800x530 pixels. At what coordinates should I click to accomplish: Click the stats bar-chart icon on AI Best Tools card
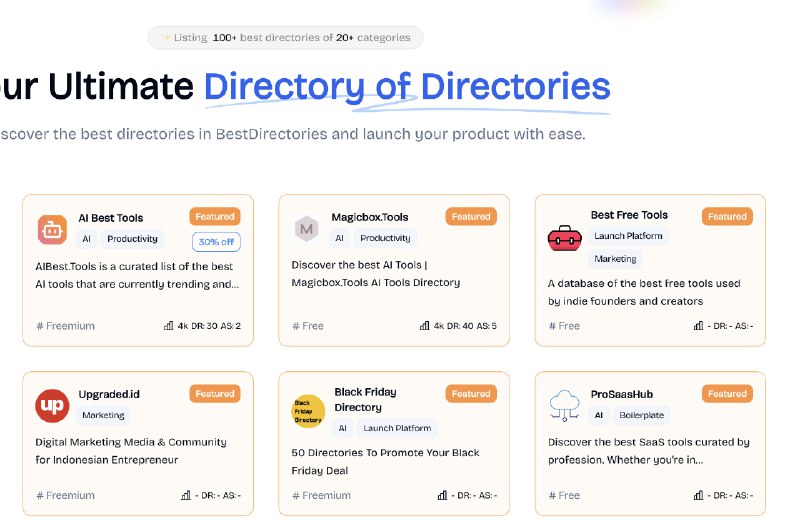coord(168,325)
